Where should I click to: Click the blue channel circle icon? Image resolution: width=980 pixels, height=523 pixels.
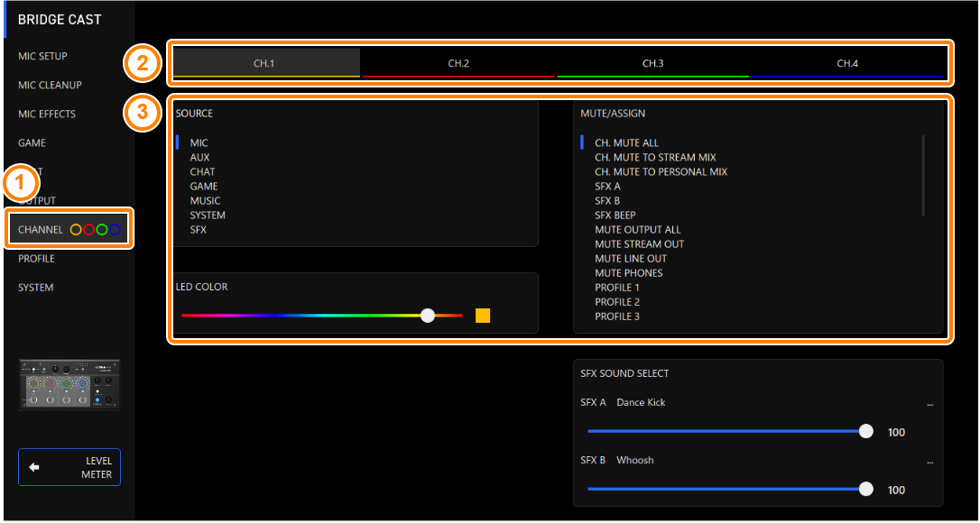tap(115, 230)
